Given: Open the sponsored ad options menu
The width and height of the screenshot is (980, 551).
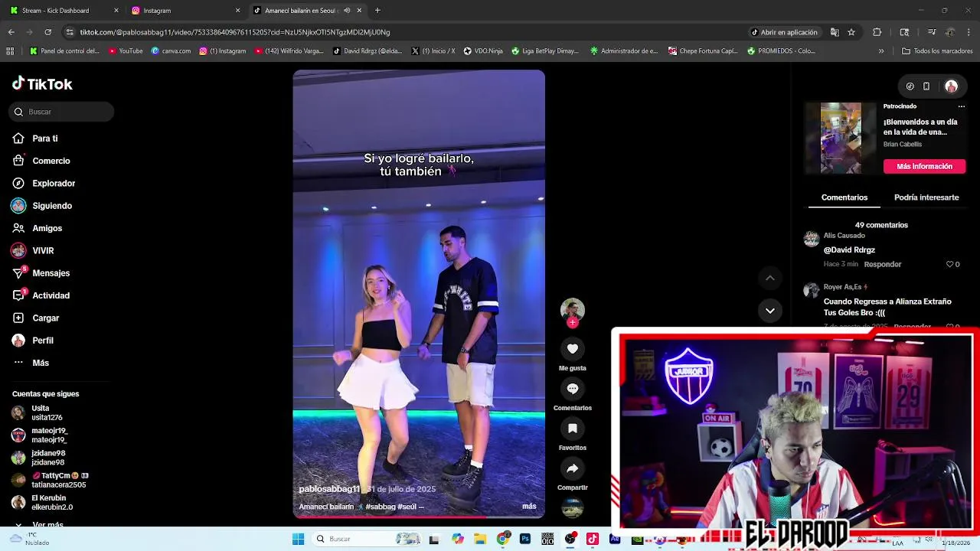Looking at the screenshot, I should (961, 106).
